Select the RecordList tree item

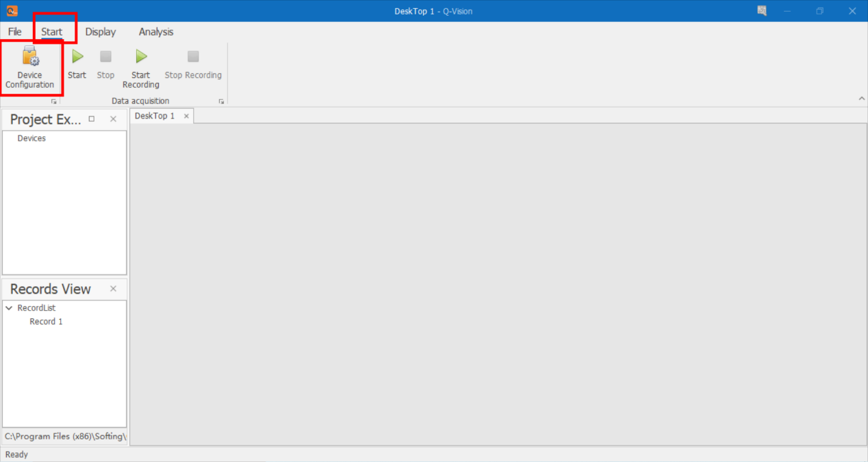36,308
